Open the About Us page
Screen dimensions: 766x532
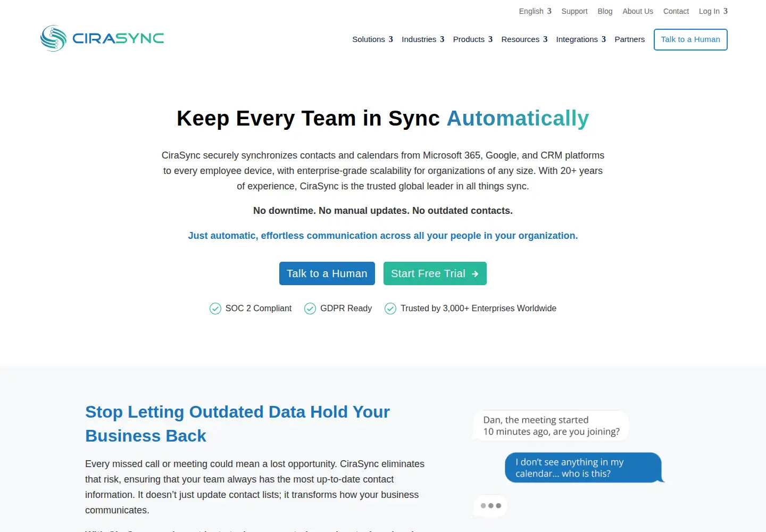[638, 11]
